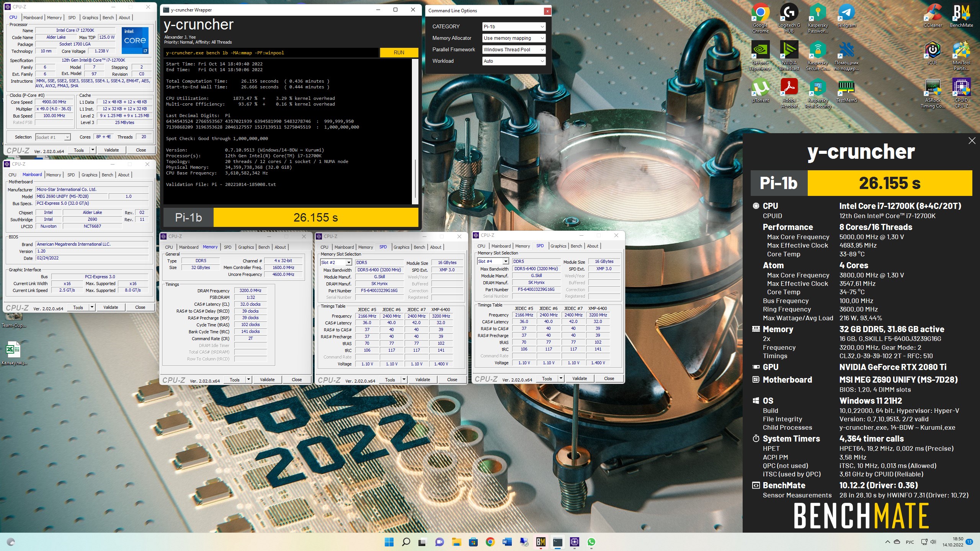Click the Pi-1b 26.155 s result bar
Screen dimensions: 980x551
(291, 217)
